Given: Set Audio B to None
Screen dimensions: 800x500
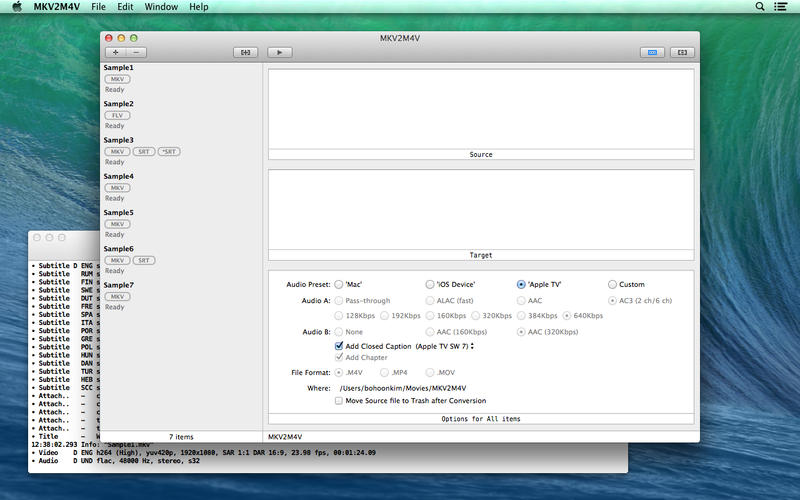Looking at the screenshot, I should click(x=338, y=332).
